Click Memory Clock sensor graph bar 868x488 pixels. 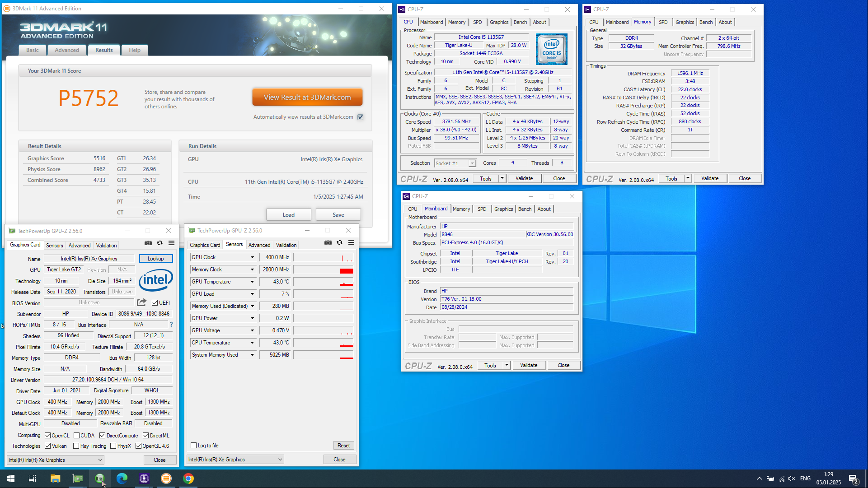click(323, 270)
